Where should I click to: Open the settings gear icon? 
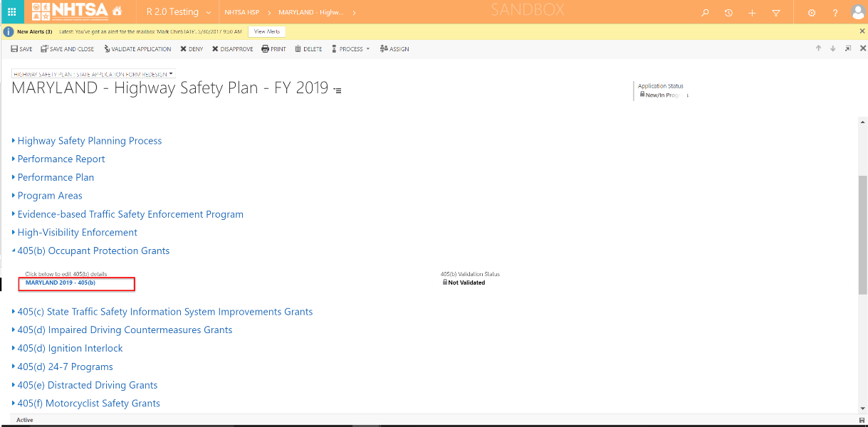(x=812, y=13)
